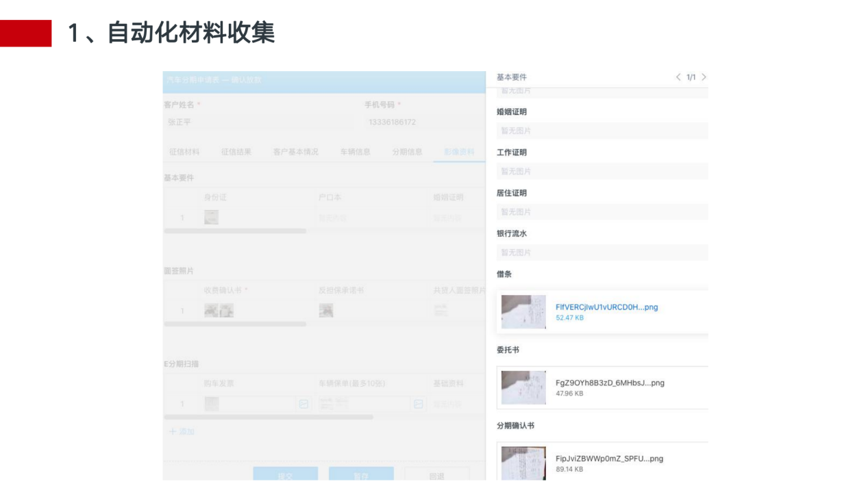868x488 pixels.
Task: Switch to the 征信结果 tab
Action: [x=236, y=152]
